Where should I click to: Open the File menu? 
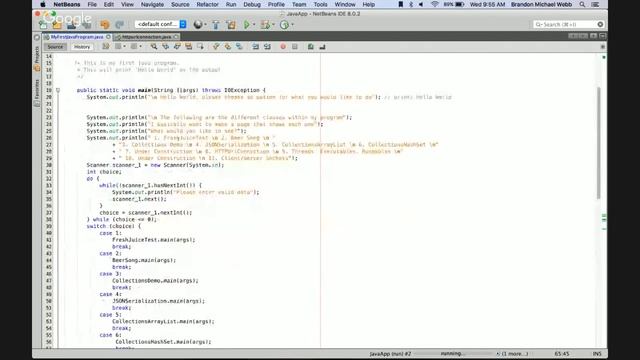(x=92, y=4)
